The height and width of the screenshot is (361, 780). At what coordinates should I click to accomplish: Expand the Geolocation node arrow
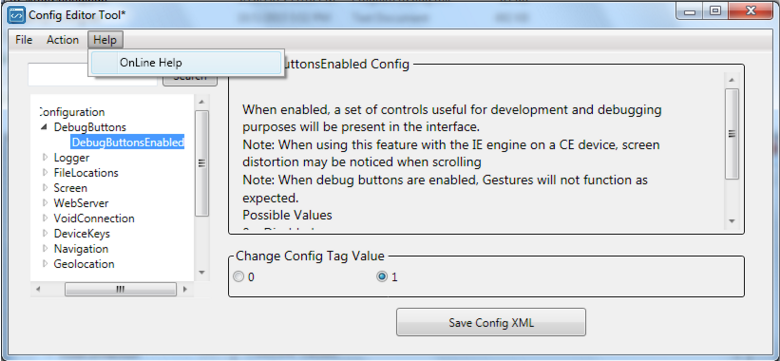point(45,264)
